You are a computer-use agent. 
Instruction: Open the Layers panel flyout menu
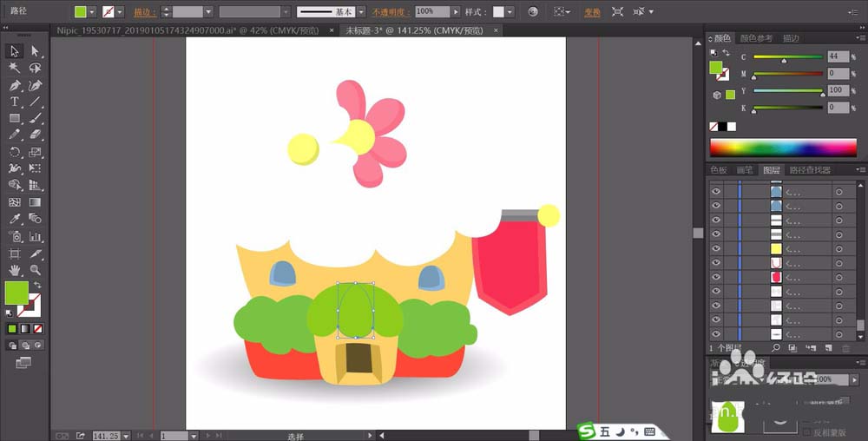[860, 170]
